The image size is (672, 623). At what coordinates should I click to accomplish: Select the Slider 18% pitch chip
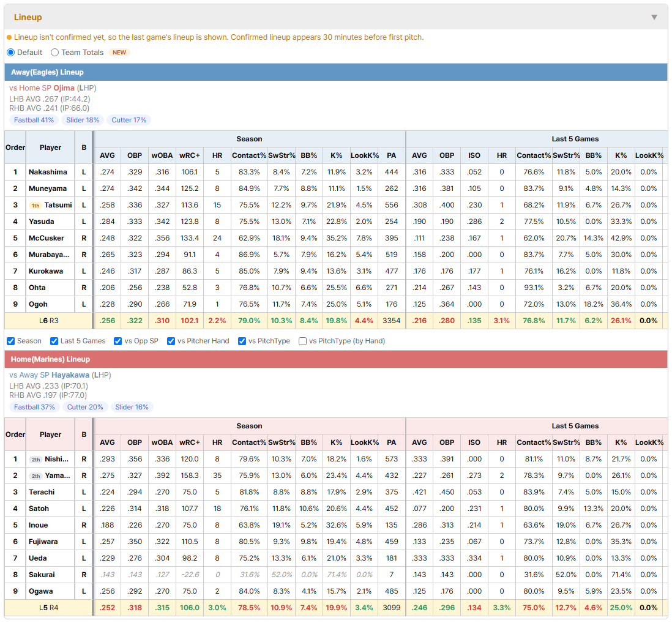83,120
